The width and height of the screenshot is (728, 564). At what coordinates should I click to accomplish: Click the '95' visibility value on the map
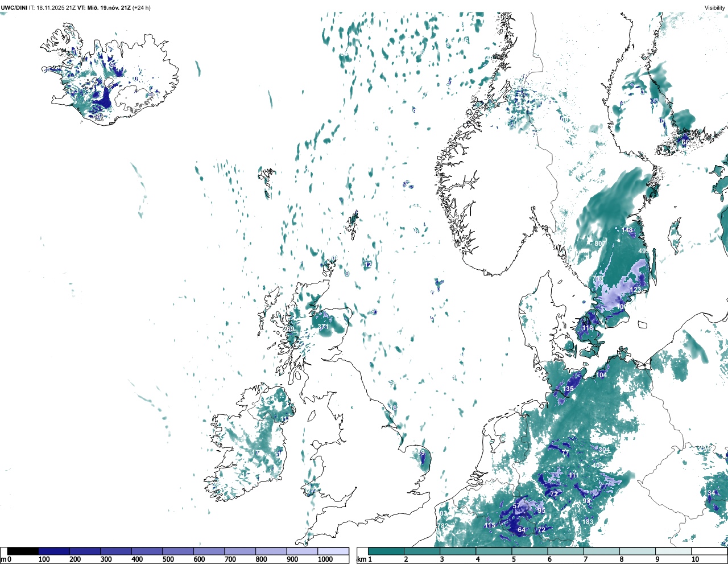[541, 511]
